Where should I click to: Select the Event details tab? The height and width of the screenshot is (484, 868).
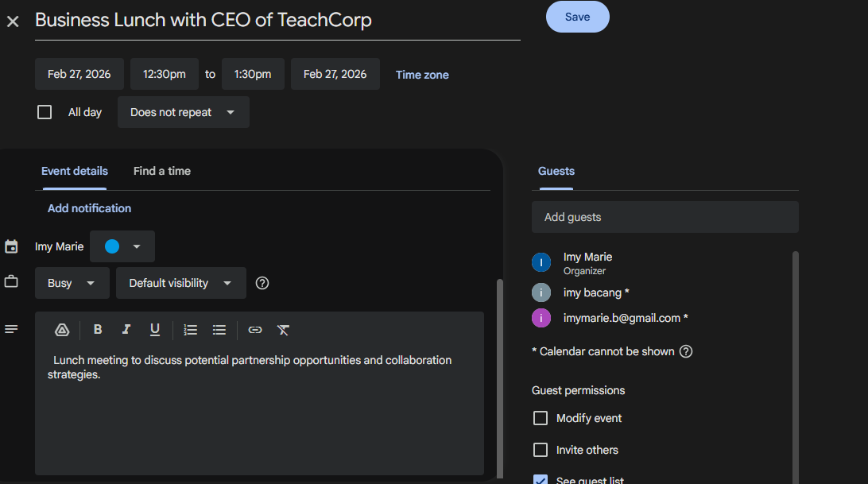pos(75,171)
